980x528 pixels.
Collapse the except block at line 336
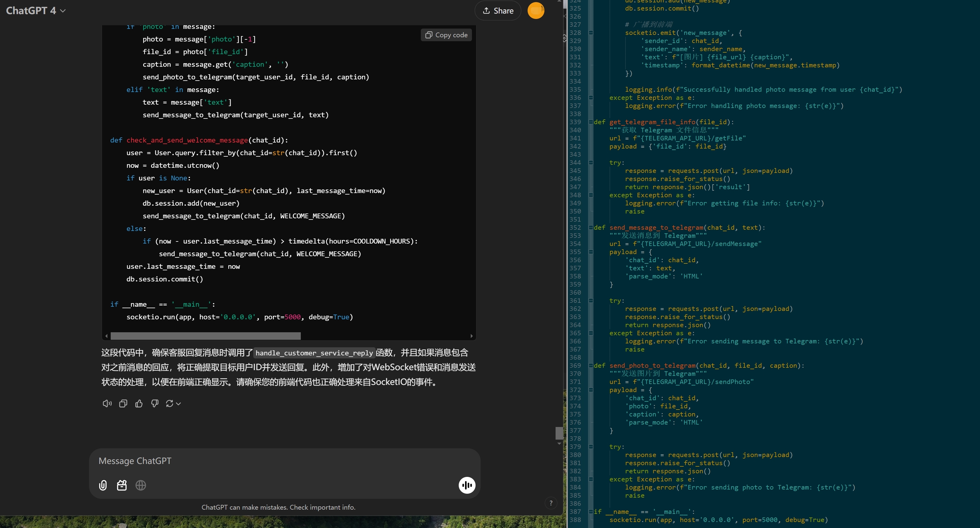pyautogui.click(x=590, y=98)
